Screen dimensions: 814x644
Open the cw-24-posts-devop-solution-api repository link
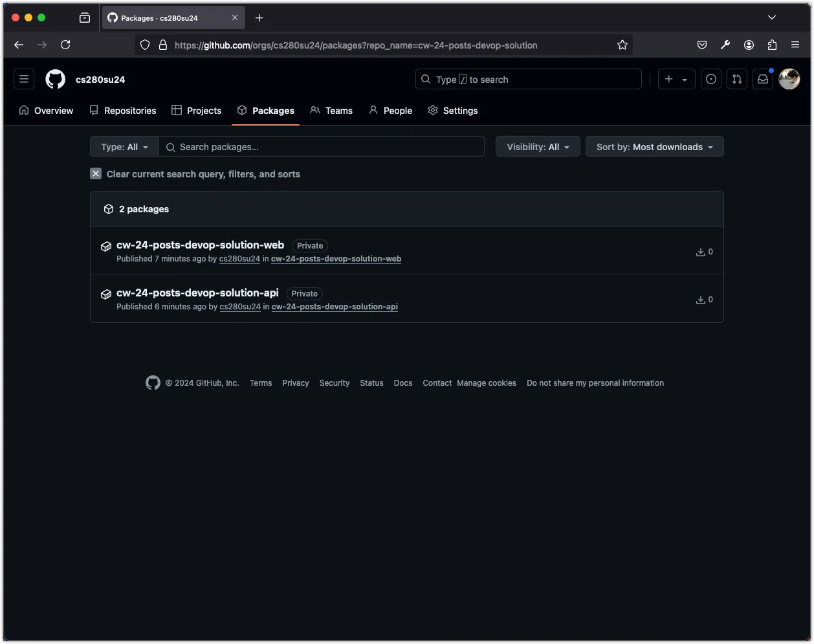coord(335,307)
